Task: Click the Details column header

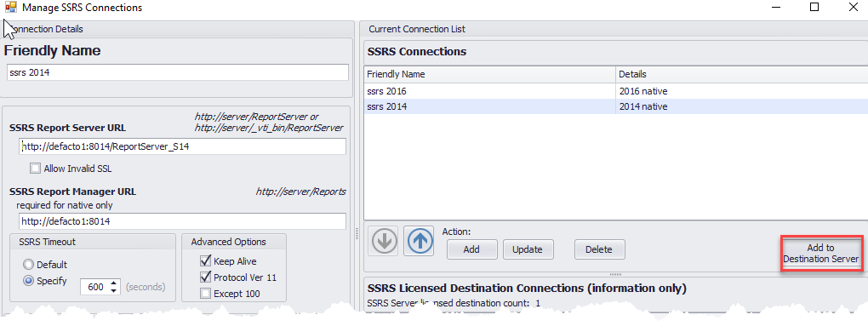Action: click(742, 74)
